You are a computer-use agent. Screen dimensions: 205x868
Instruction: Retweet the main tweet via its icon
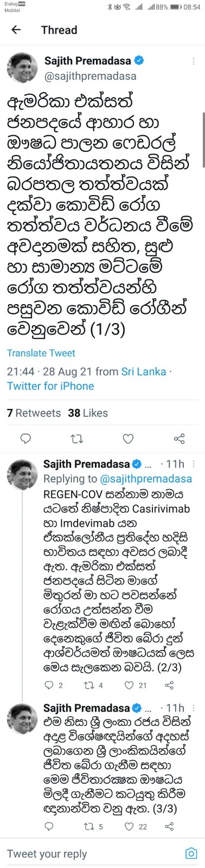pyautogui.click(x=76, y=438)
